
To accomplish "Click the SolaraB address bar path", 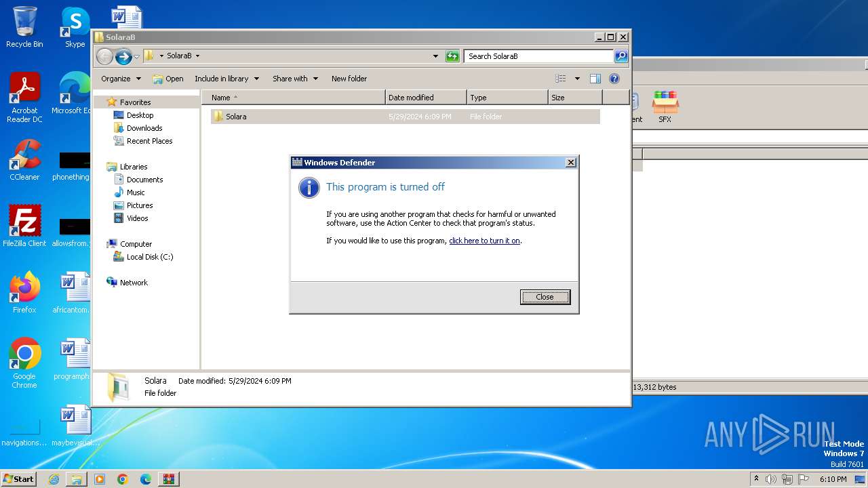I will (x=179, y=56).
